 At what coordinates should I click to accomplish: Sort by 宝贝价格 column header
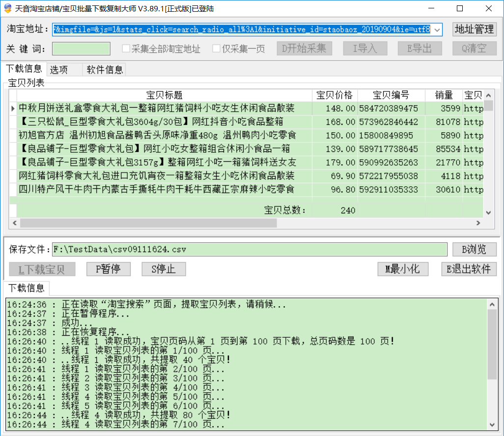[x=334, y=95]
